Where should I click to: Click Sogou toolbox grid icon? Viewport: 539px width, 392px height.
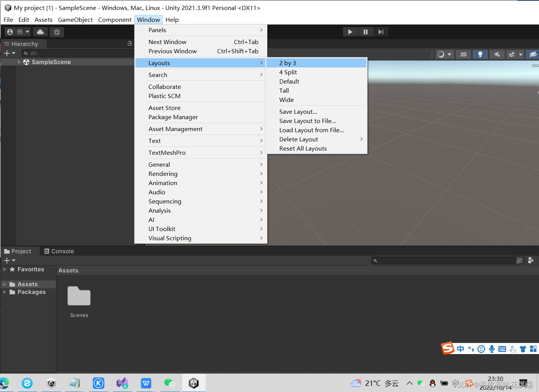click(x=533, y=349)
